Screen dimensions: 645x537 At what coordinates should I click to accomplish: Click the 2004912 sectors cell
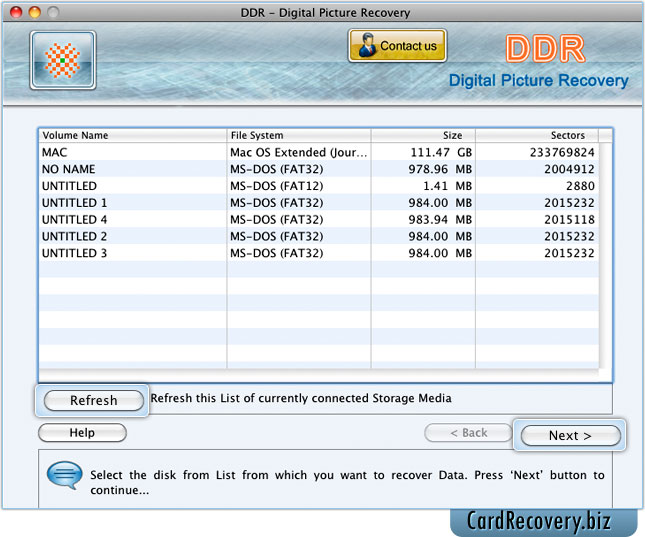[537, 169]
